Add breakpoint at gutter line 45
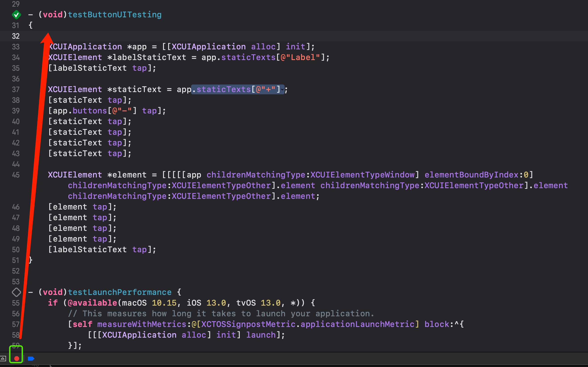The height and width of the screenshot is (367, 588). [16, 175]
